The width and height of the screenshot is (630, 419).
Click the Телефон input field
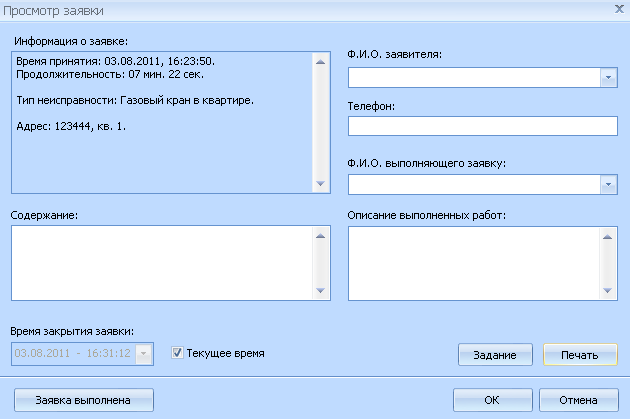tap(483, 125)
